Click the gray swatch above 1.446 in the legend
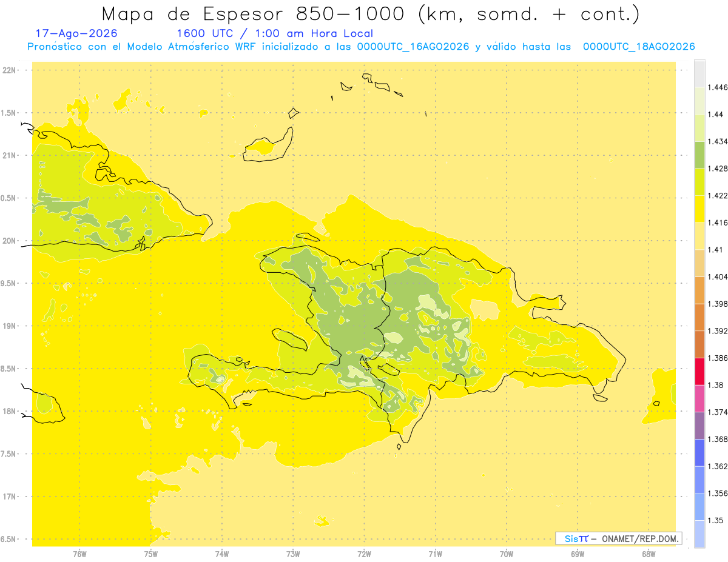This screenshot has width=728, height=562. pyautogui.click(x=699, y=73)
